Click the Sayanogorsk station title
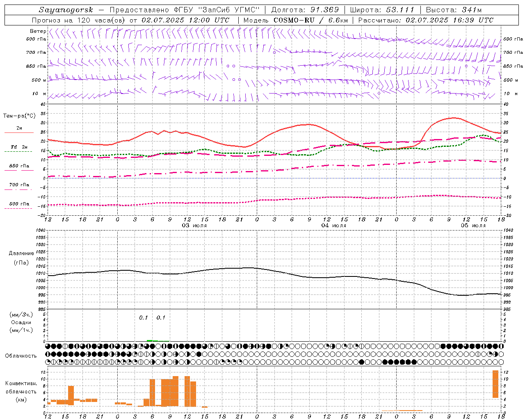Screen dimensions: 525x420 (66, 10)
